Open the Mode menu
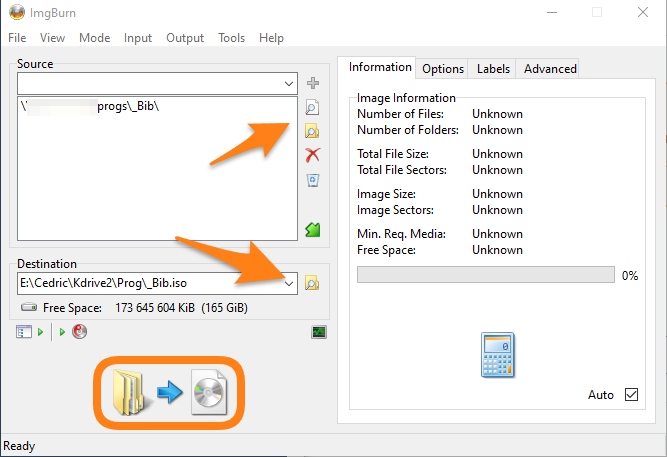667x457 pixels. pyautogui.click(x=94, y=38)
